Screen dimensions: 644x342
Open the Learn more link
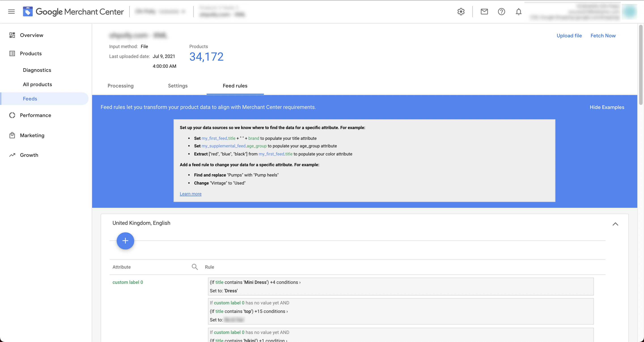pos(191,194)
